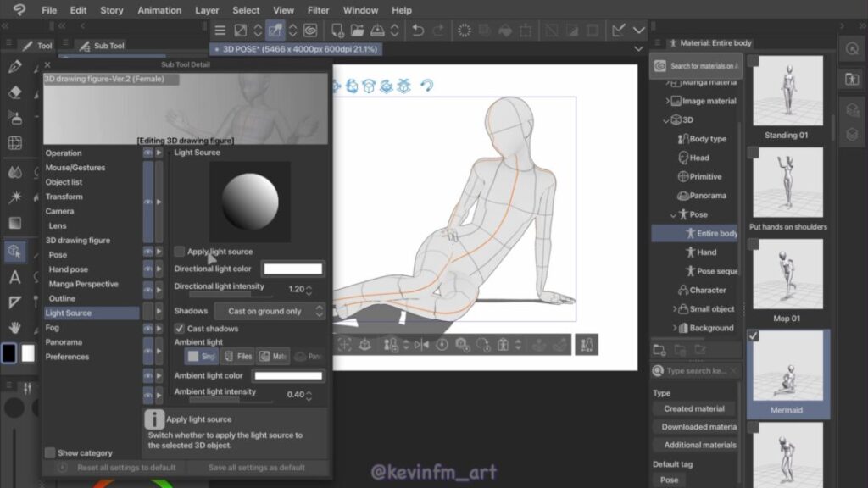Image resolution: width=868 pixels, height=488 pixels.
Task: Click the open file folder icon
Action: [x=358, y=30]
